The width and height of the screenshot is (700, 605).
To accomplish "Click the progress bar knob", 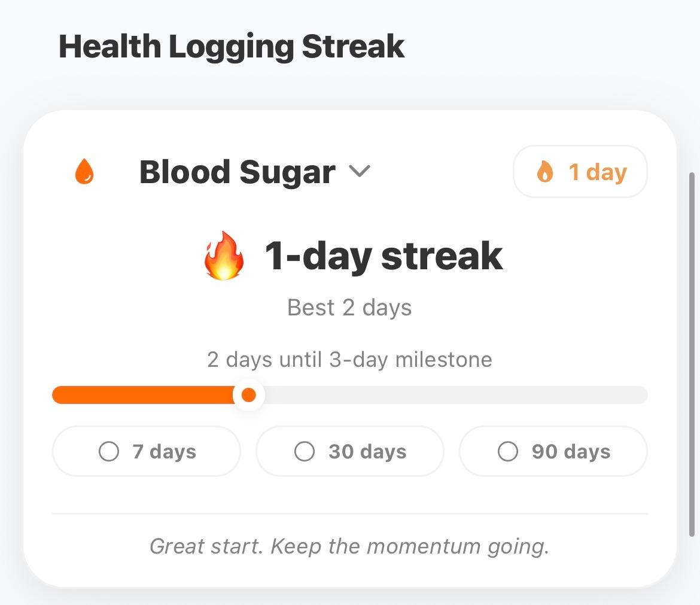I will [249, 395].
